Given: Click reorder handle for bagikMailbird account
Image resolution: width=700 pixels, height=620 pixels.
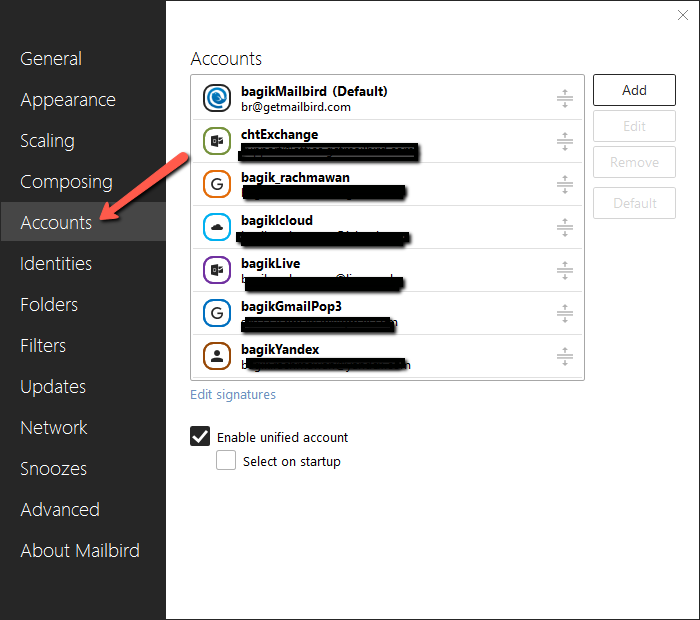Looking at the screenshot, I should pos(565,98).
